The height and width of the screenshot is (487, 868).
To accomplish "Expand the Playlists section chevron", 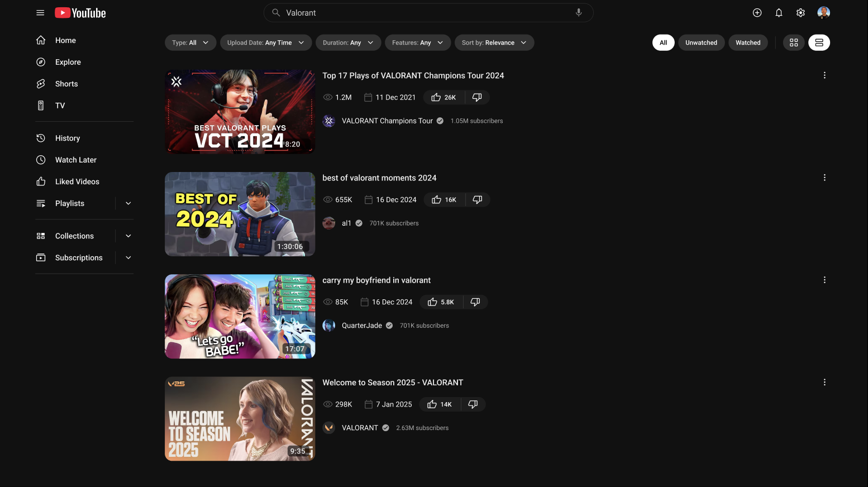I will tap(128, 203).
